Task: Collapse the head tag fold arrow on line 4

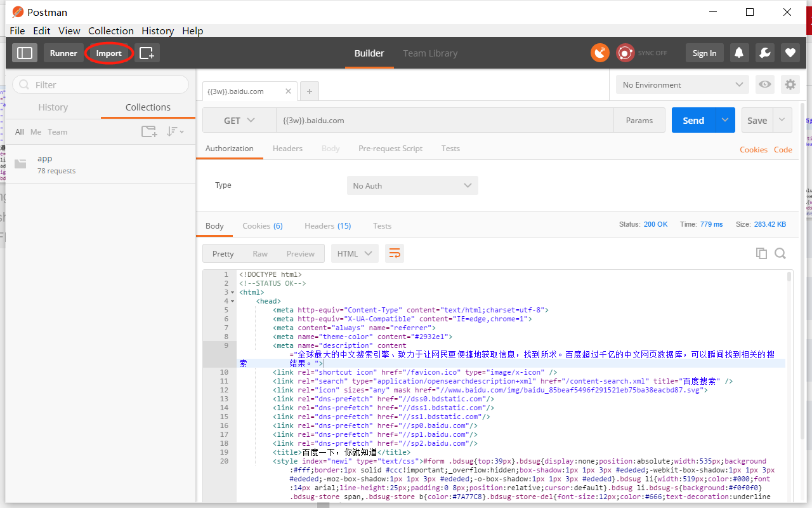Action: click(232, 302)
